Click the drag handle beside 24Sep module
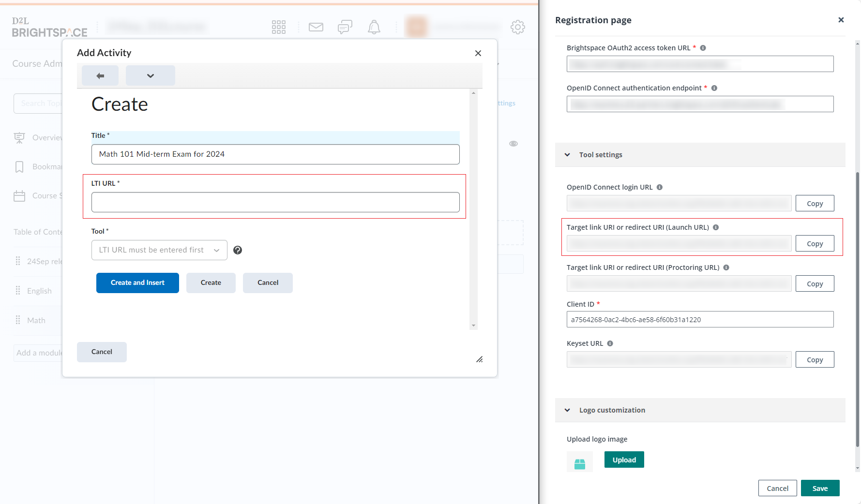The height and width of the screenshot is (504, 861). tap(18, 261)
